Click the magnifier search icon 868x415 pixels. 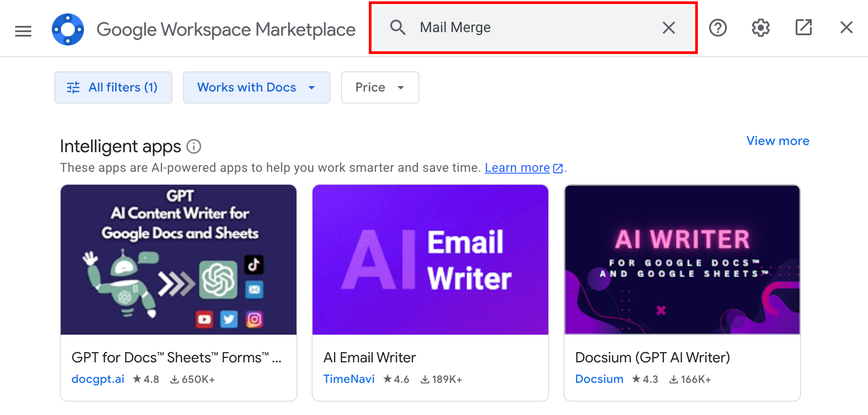(x=397, y=28)
